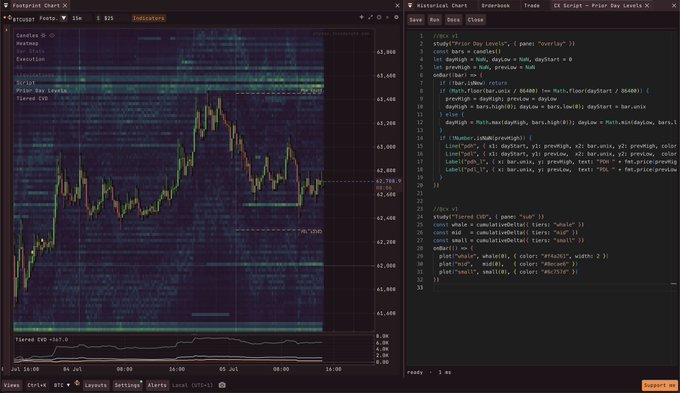This screenshot has width=680, height=393.
Task: Open the BTC asset dropdown
Action: (x=62, y=385)
